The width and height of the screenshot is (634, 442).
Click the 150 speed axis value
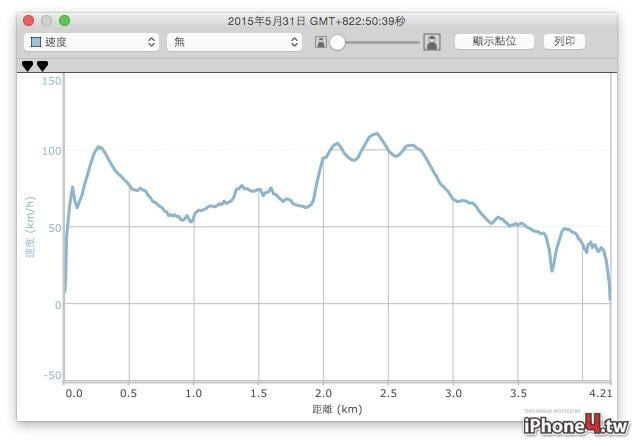tap(51, 81)
